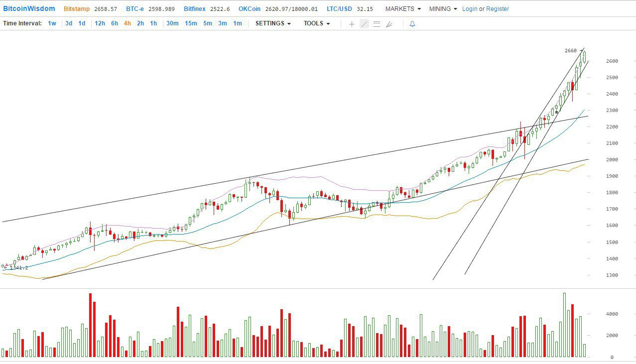Click the OKCoin price 2620.97/18000.01
This screenshot has height=364, width=636.
tap(291, 9)
